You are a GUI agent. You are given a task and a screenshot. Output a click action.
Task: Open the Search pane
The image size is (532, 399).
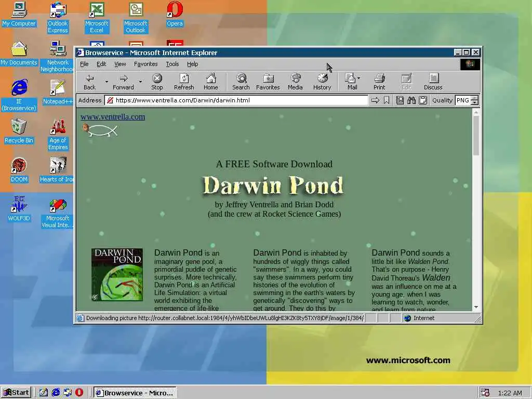coord(241,82)
